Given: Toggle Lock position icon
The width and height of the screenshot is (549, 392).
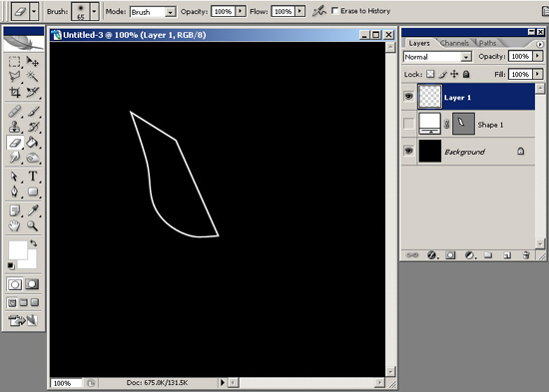Looking at the screenshot, I should point(454,74).
